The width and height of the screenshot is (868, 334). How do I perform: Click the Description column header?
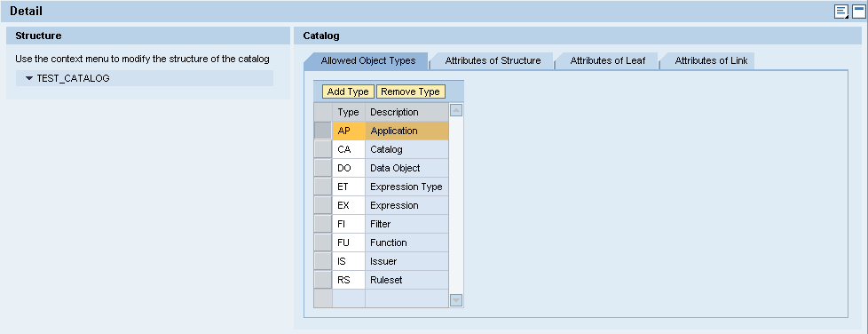click(x=406, y=112)
